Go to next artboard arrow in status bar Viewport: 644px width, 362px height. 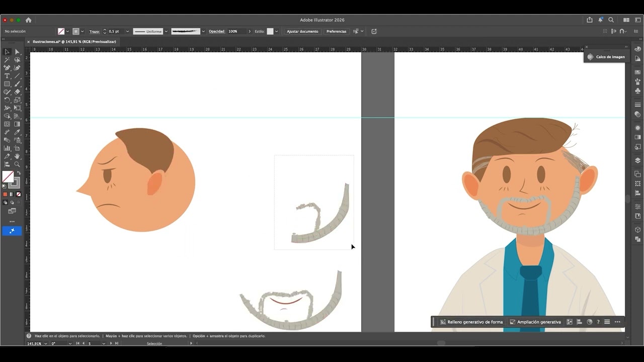pyautogui.click(x=111, y=343)
